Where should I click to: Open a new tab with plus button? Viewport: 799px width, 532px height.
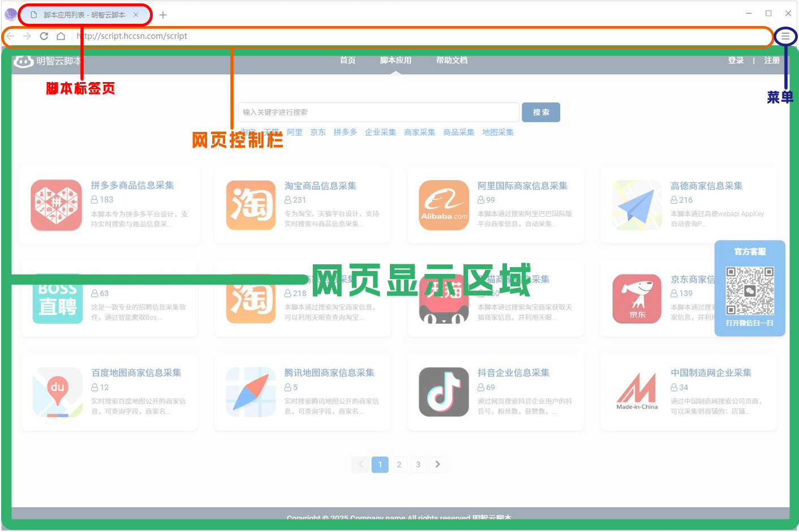[x=163, y=15]
